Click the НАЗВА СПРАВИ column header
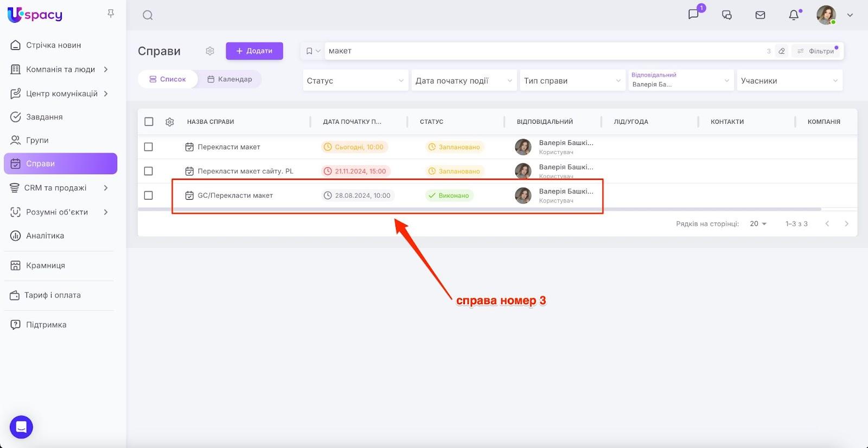 pyautogui.click(x=210, y=122)
